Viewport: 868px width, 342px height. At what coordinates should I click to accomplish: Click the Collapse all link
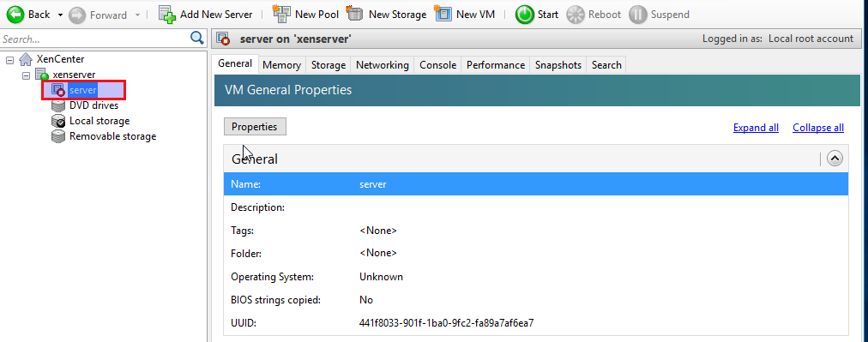818,128
